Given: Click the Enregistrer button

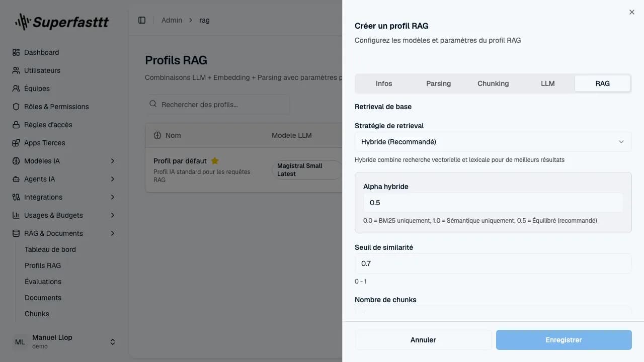Looking at the screenshot, I should coord(563,340).
